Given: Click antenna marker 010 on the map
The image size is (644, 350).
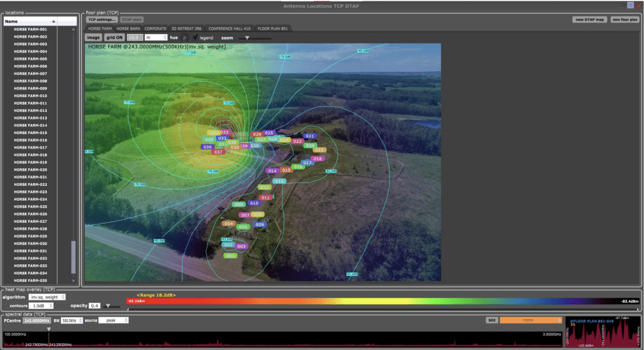Looking at the screenshot, I should (x=254, y=203).
